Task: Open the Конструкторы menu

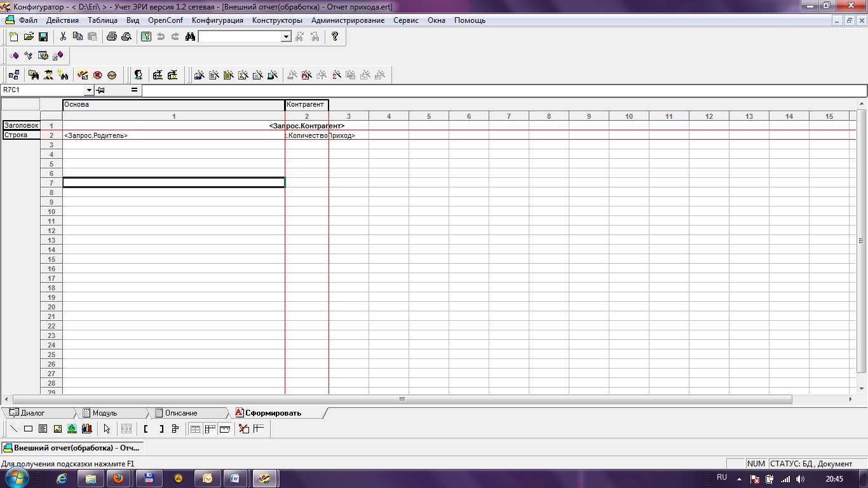Action: click(x=277, y=20)
